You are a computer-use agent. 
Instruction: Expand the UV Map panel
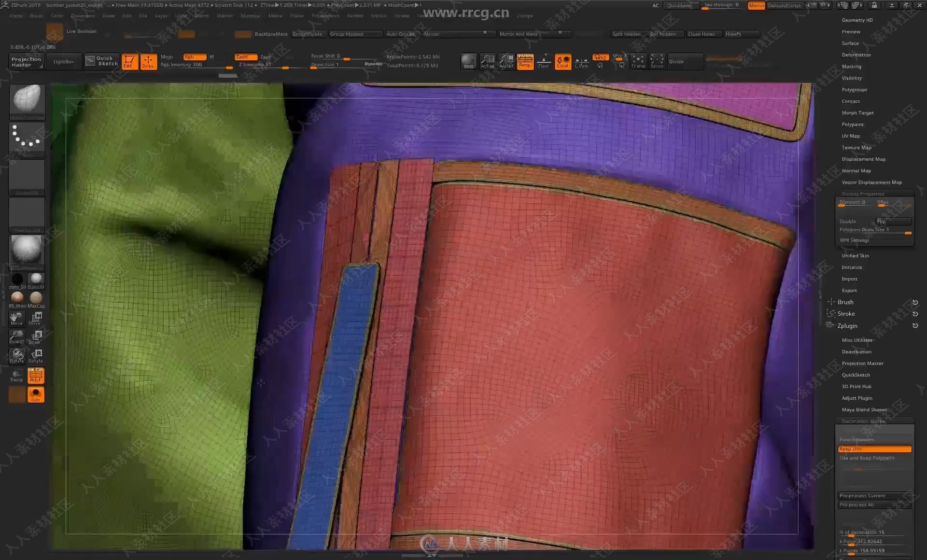click(851, 136)
